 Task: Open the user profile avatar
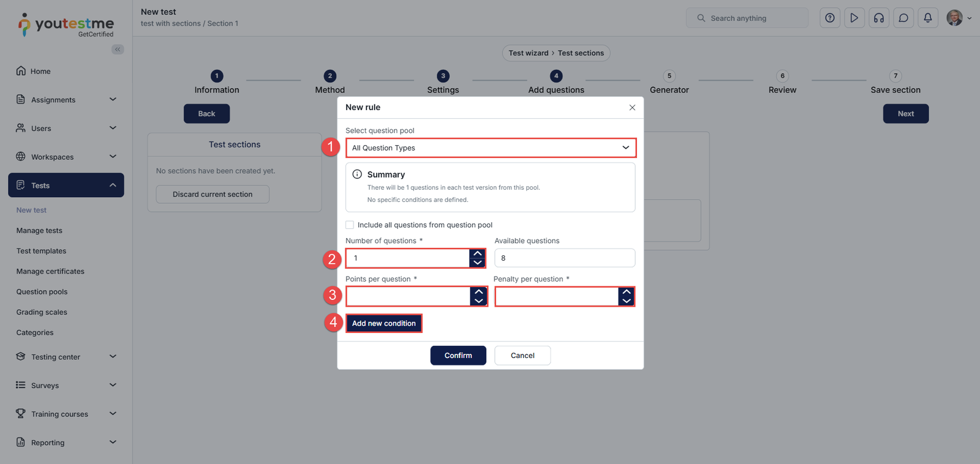(x=954, y=18)
